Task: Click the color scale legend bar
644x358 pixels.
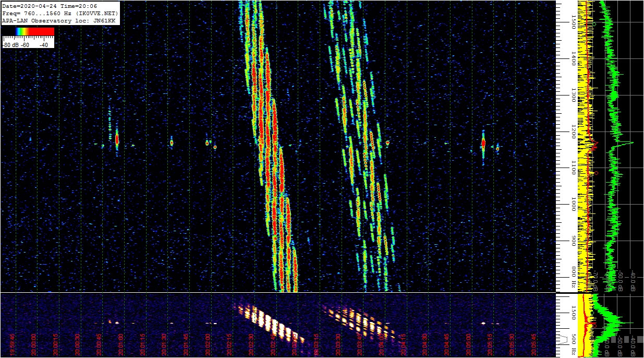Action: (28, 32)
